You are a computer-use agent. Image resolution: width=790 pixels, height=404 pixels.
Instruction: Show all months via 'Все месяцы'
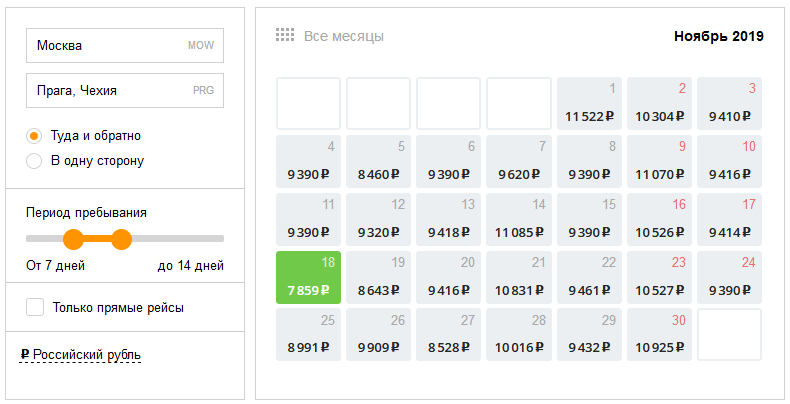tap(344, 36)
